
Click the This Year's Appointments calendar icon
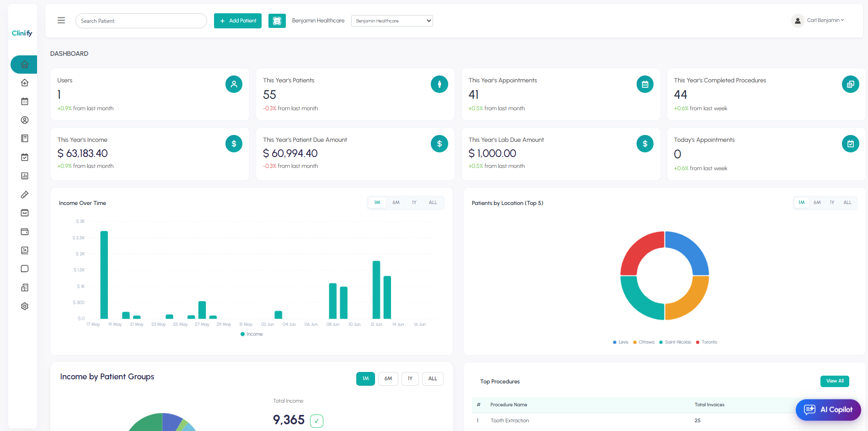pos(645,84)
